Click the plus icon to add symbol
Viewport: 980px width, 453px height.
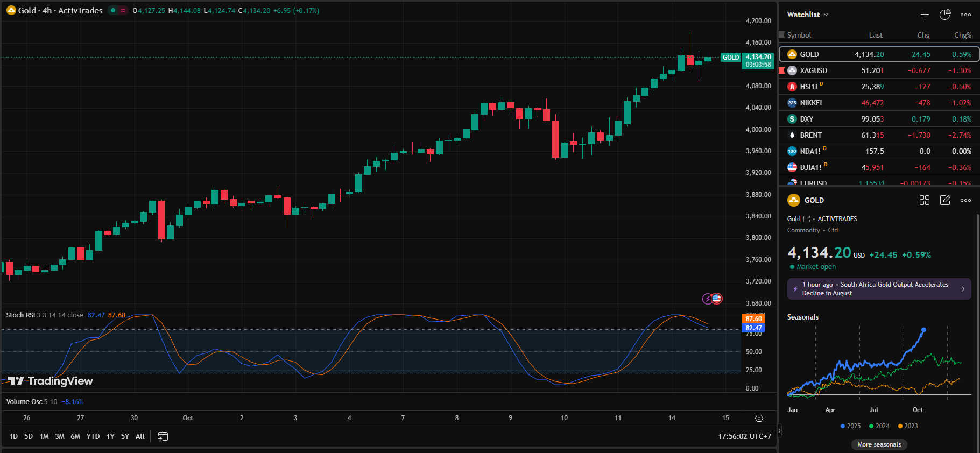(x=925, y=15)
